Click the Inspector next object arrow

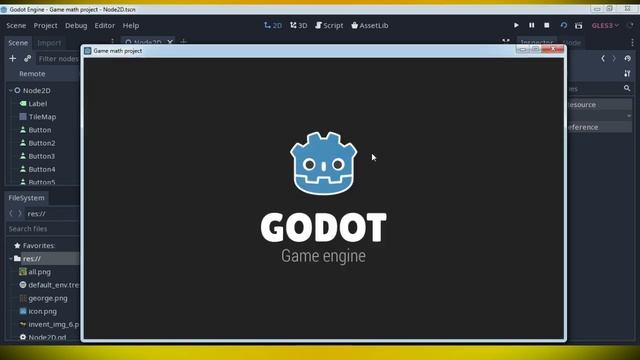point(614,59)
